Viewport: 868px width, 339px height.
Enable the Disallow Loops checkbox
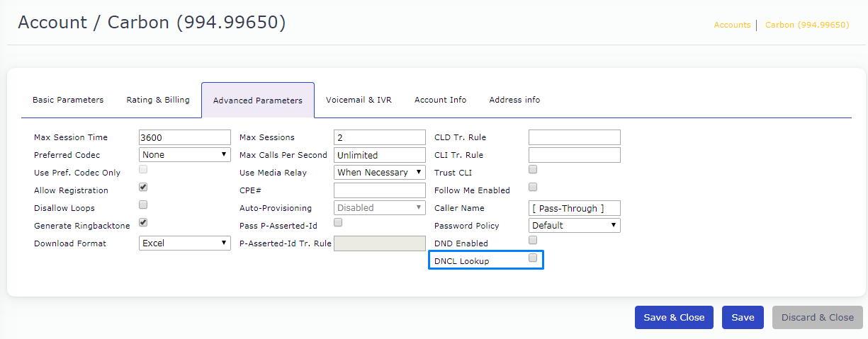pyautogui.click(x=143, y=205)
